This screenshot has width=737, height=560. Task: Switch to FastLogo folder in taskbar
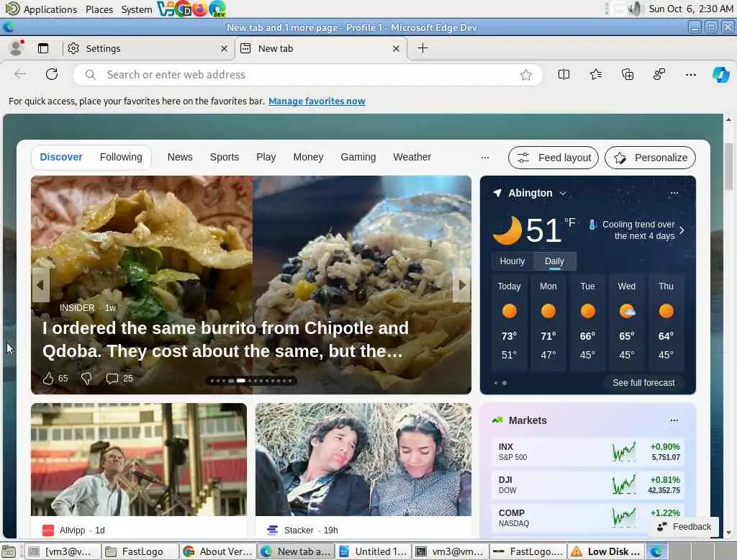click(140, 551)
